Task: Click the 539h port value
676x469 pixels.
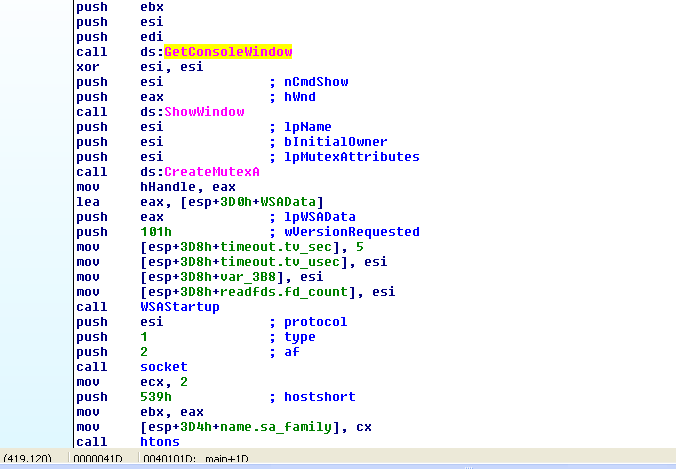Action: tap(156, 397)
